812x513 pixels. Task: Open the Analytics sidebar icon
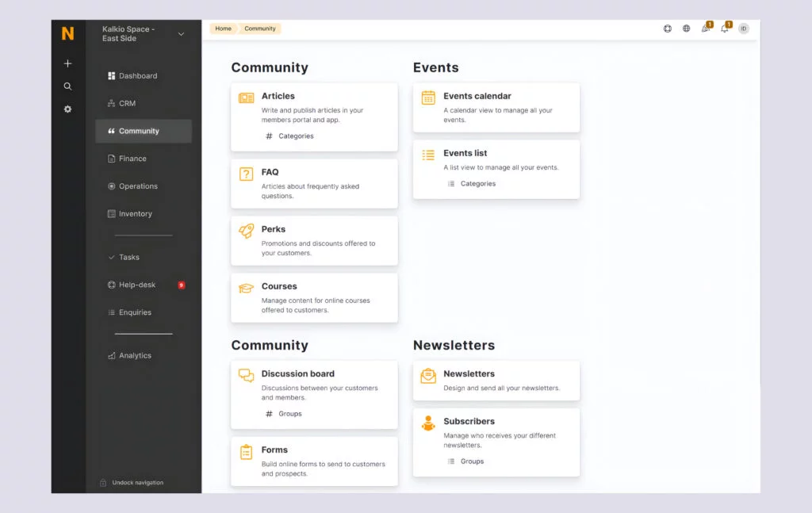pos(111,355)
